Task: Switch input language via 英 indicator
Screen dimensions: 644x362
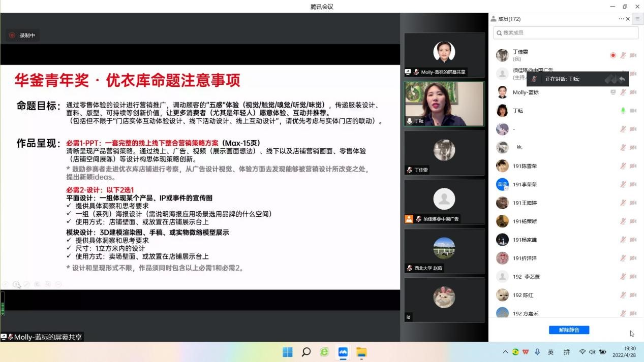Action: (x=551, y=352)
